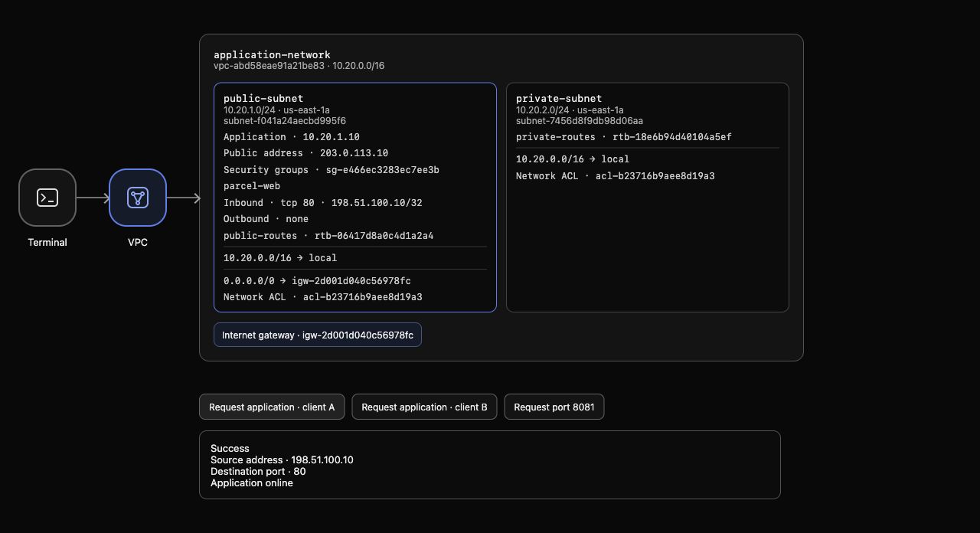Viewport: 980px width, 533px height.
Task: Click the Security groups sg-e466ec3283ec7ee3b row
Action: coord(332,170)
